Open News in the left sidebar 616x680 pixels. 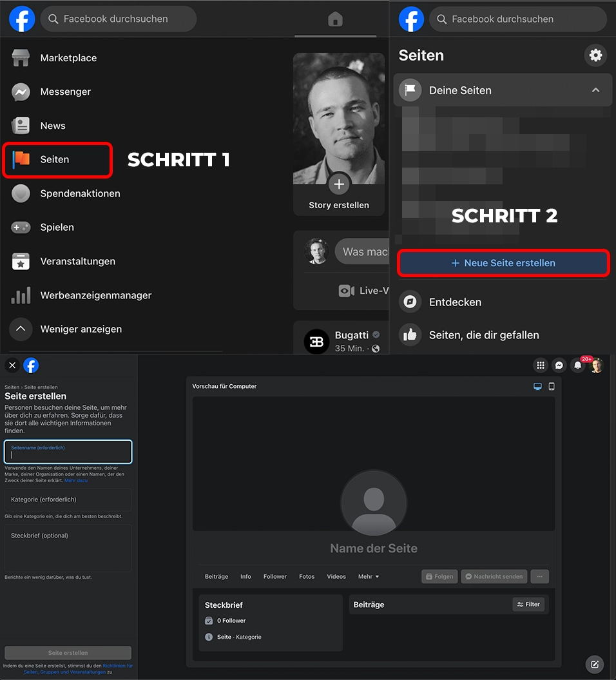point(53,125)
